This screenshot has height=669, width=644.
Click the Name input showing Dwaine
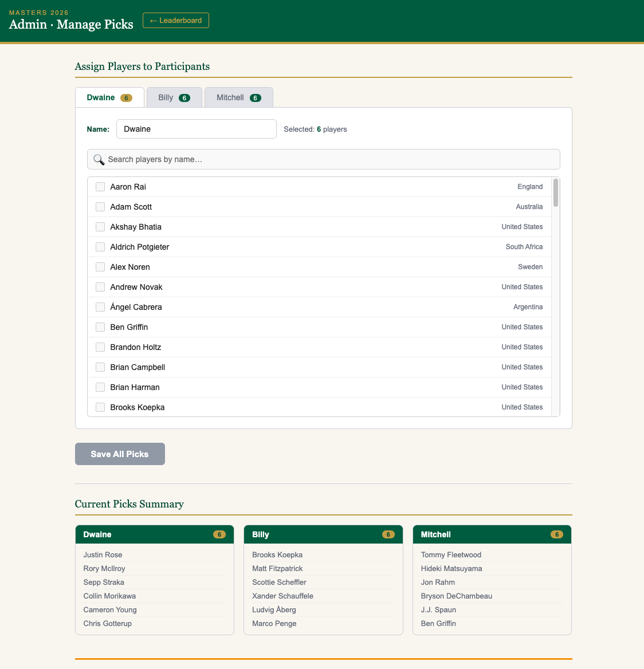pyautogui.click(x=196, y=129)
